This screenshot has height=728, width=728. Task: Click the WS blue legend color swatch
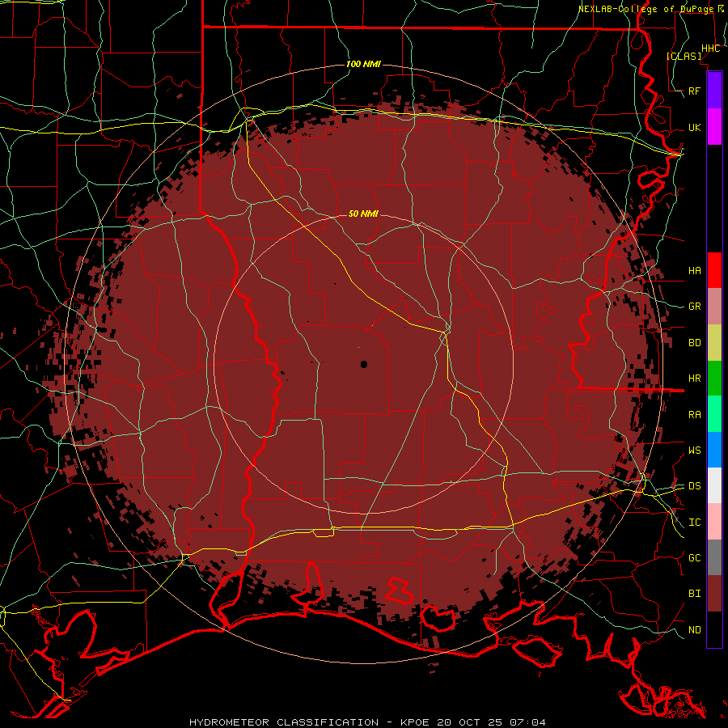(x=714, y=450)
